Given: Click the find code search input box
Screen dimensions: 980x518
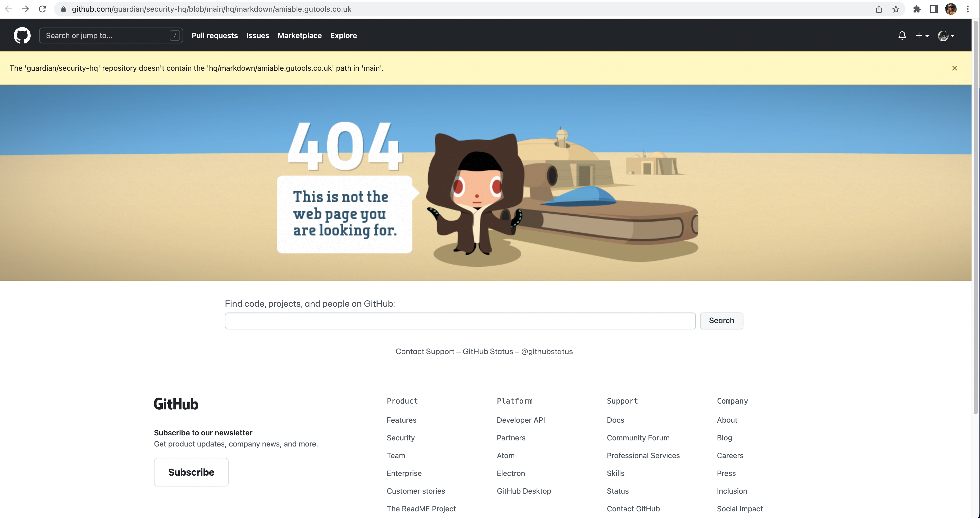Looking at the screenshot, I should (x=460, y=321).
